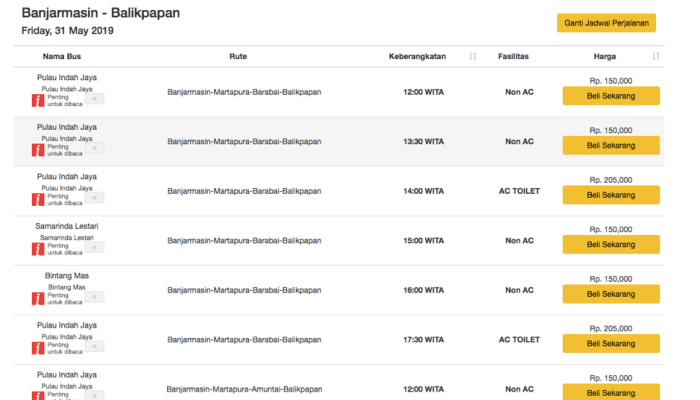Screen dimensions: 700x400
Task: Open the red info icon in the 17:30 WITA row
Action: [x=38, y=348]
